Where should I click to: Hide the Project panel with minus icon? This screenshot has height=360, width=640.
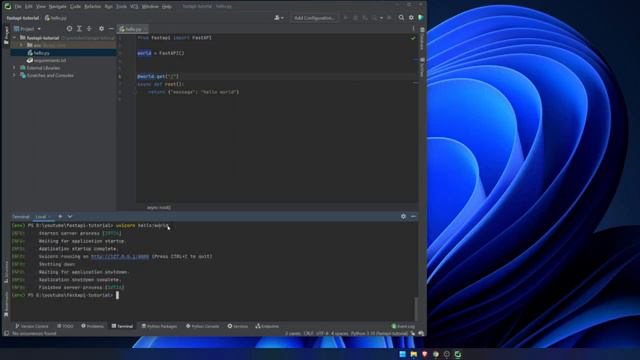111,29
